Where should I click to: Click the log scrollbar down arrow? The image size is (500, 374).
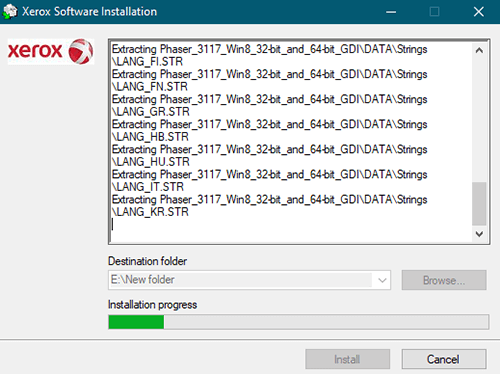pos(479,234)
